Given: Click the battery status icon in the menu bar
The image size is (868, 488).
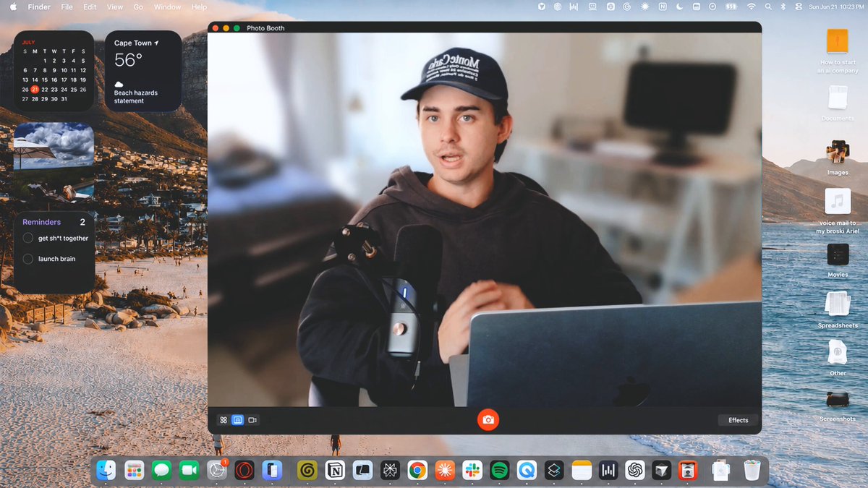Looking at the screenshot, I should coord(733,7).
